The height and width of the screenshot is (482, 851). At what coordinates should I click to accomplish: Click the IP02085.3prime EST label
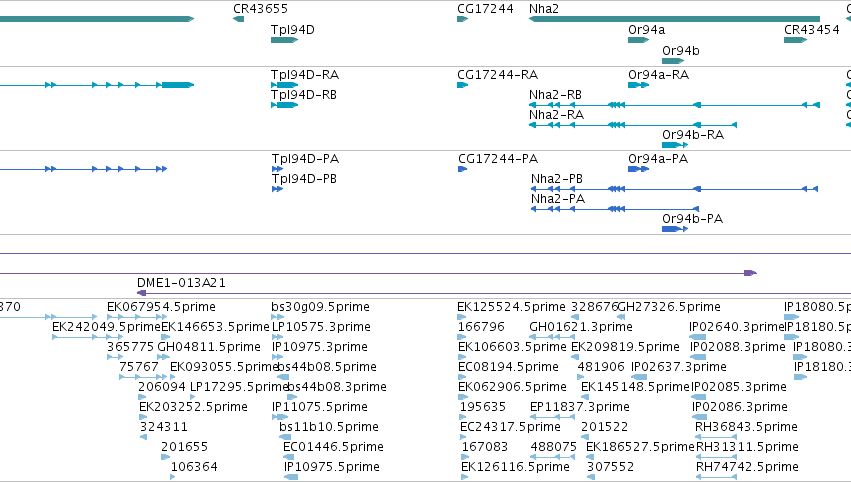click(739, 387)
